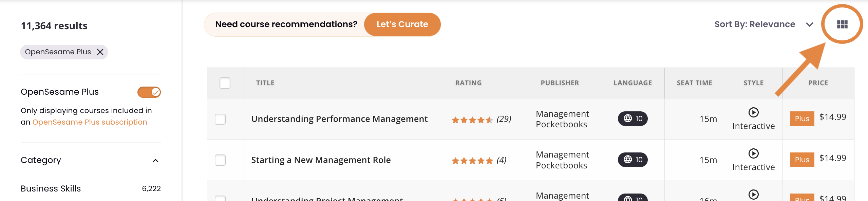This screenshot has height=201, width=868.
Task: Select the Starting a New Management Role checkbox
Action: 220,160
